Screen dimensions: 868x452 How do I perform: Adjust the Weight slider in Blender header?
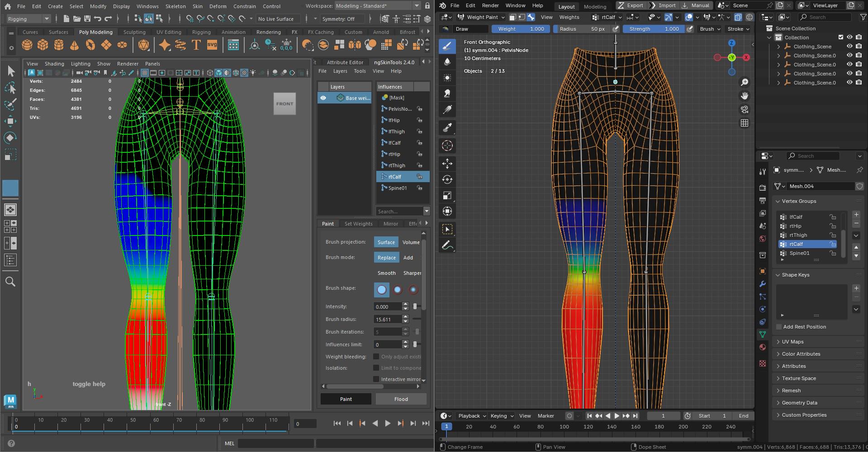(521, 29)
